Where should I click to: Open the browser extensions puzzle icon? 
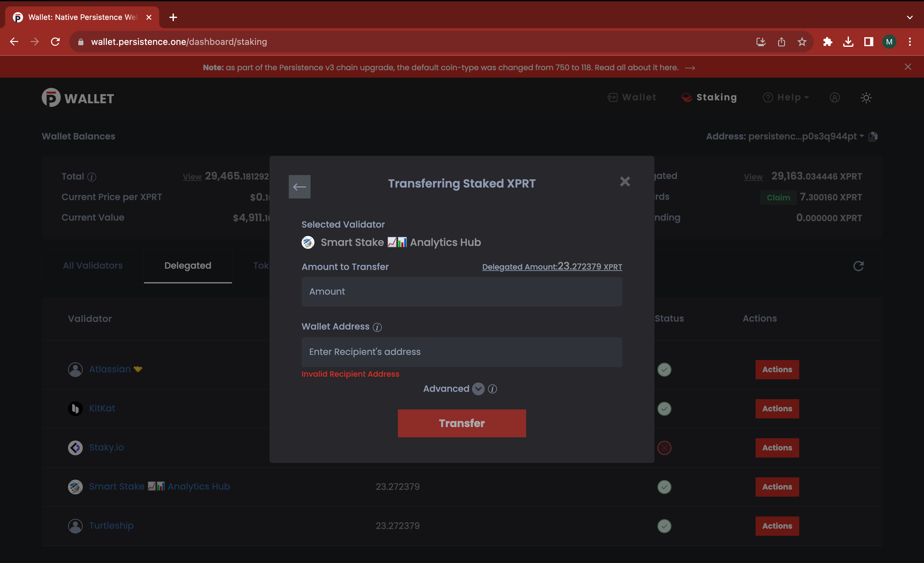[828, 42]
